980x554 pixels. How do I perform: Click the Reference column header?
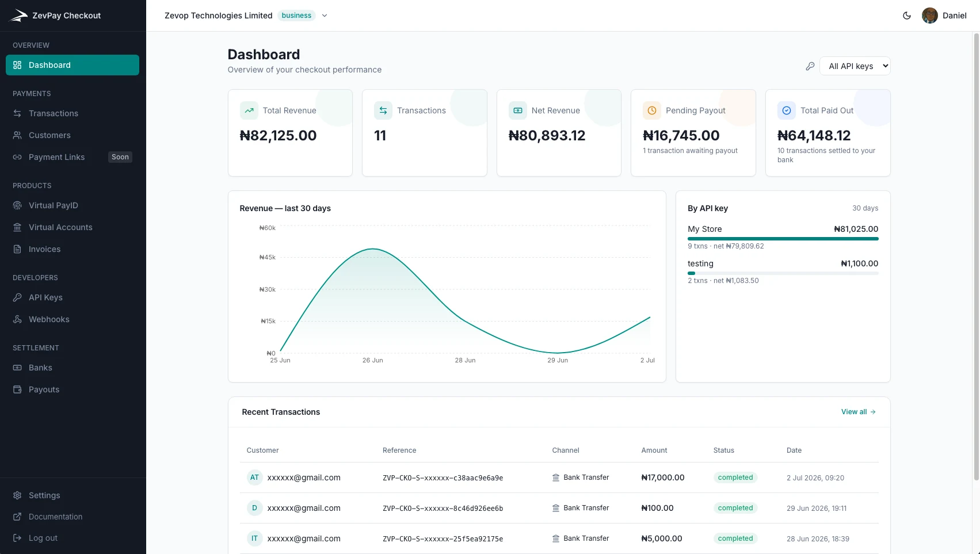tap(399, 450)
